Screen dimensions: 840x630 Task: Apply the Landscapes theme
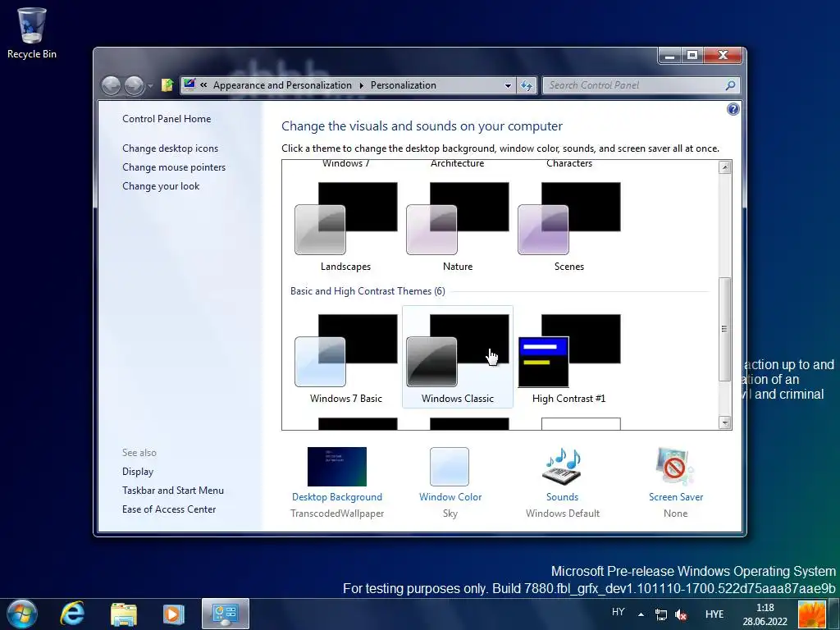tap(345, 227)
